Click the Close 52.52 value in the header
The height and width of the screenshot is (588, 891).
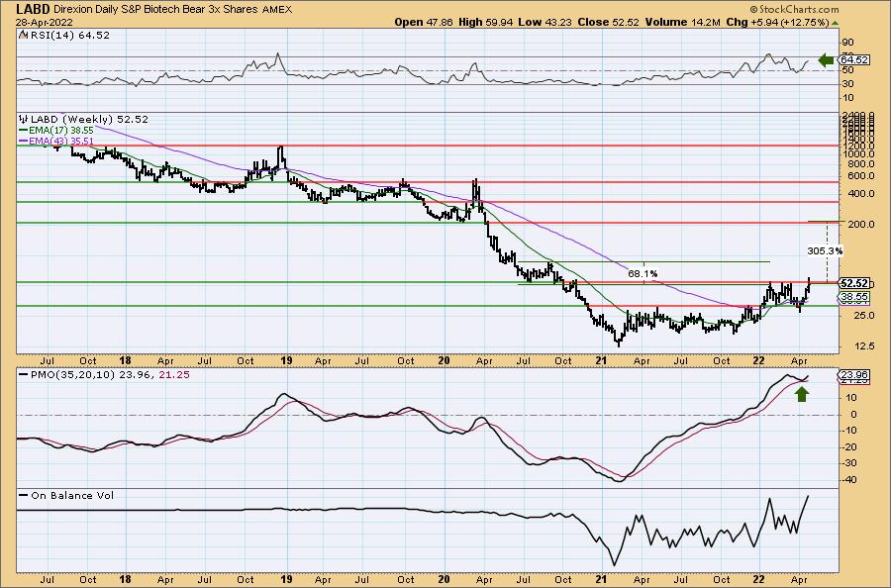click(x=608, y=22)
